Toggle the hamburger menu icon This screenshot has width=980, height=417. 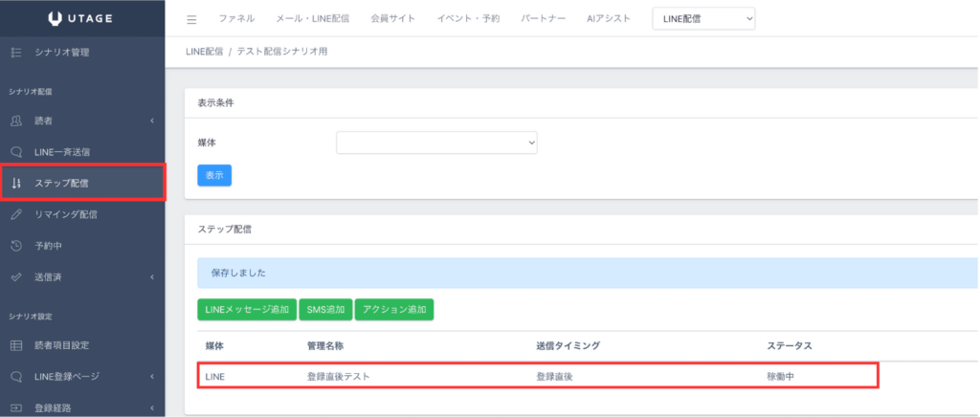click(191, 19)
